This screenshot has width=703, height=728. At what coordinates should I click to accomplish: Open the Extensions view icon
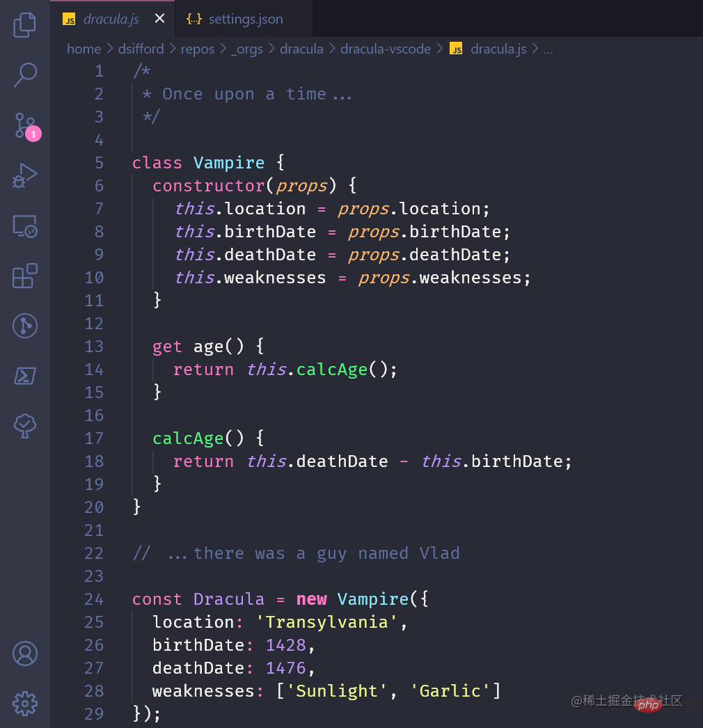(x=25, y=276)
